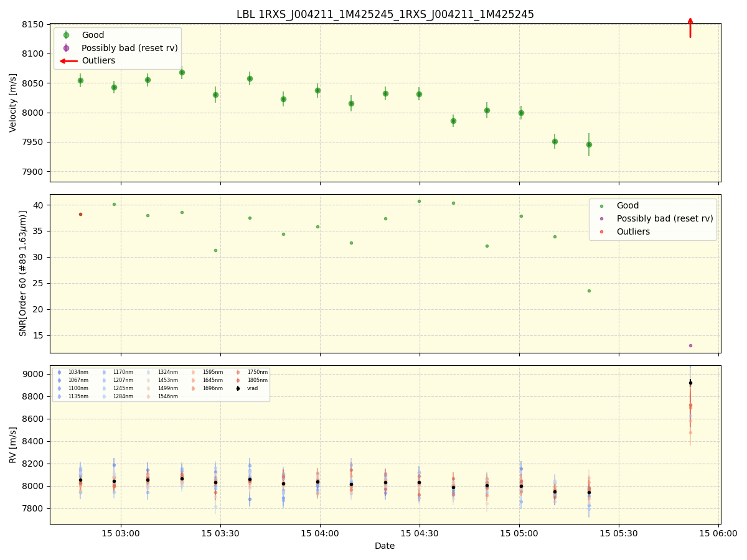Click the black vrad outlier point near 8900
Image resolution: width=747 pixels, height=560 pixels.
coord(690,383)
